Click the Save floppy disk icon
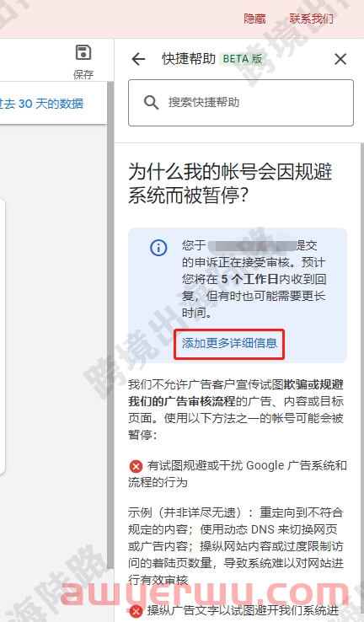The image size is (364, 622). pos(83,52)
